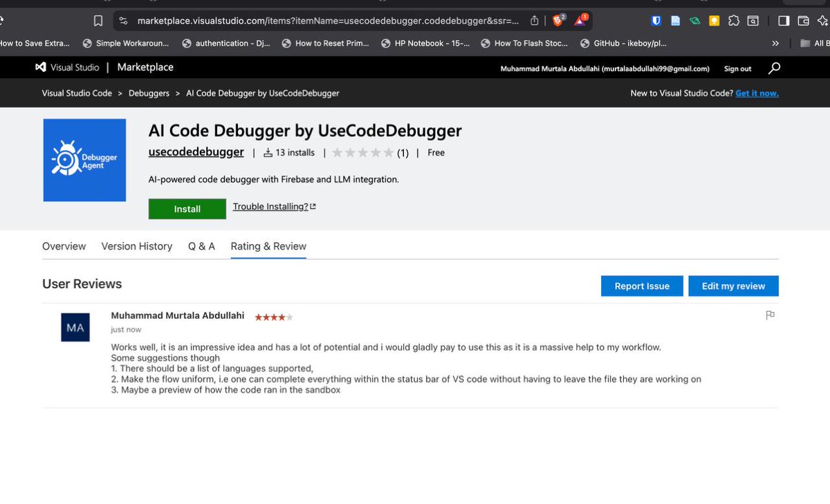
Task: Go to Debuggers breadcrumb
Action: pyautogui.click(x=149, y=93)
